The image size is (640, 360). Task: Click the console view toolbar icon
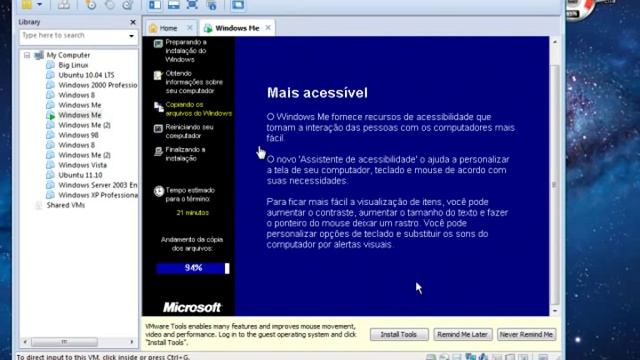[x=238, y=4]
